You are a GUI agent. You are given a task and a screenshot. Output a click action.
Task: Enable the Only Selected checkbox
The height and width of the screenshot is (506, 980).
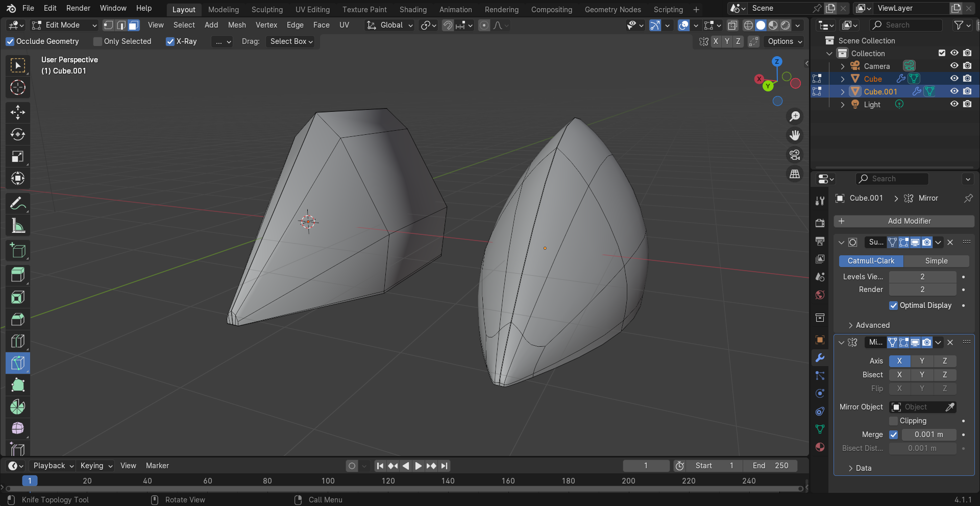[x=97, y=41]
